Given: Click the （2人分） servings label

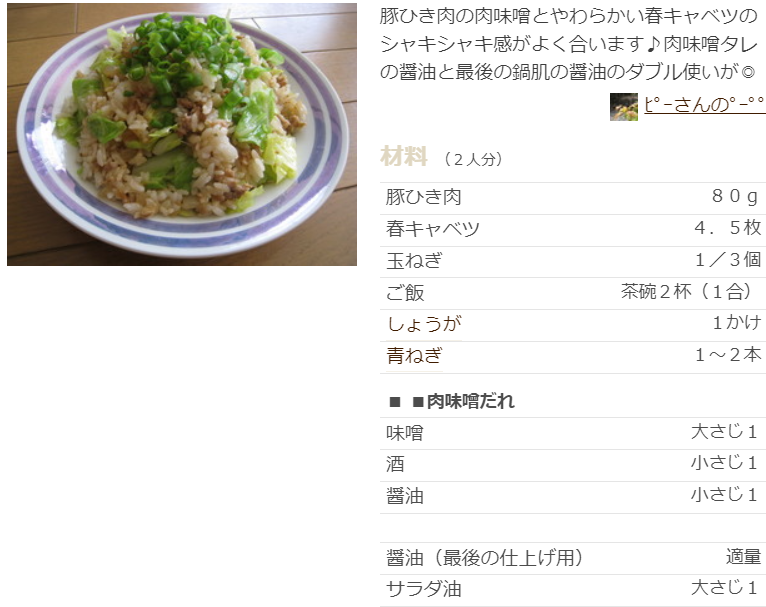Looking at the screenshot, I should click(x=473, y=159).
